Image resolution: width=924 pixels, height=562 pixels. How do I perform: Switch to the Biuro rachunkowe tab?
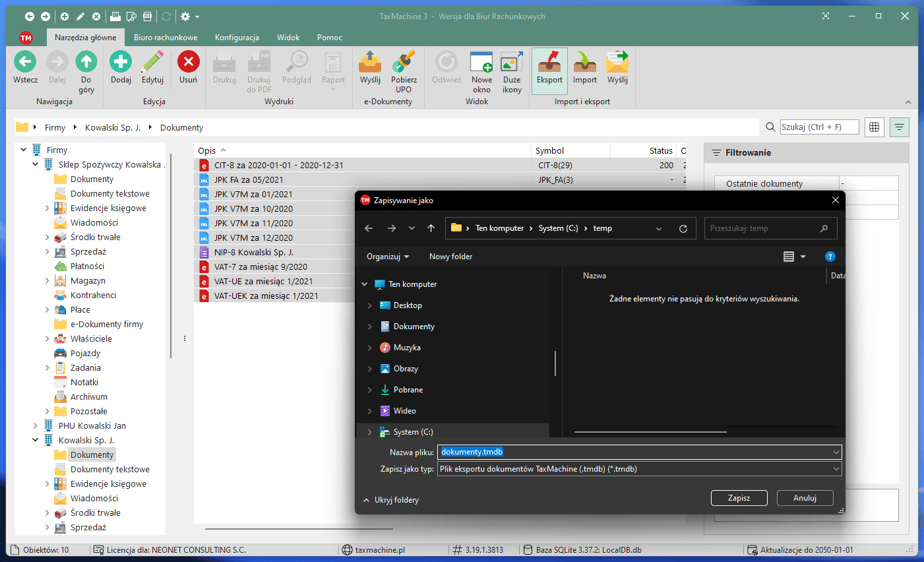pyautogui.click(x=166, y=38)
